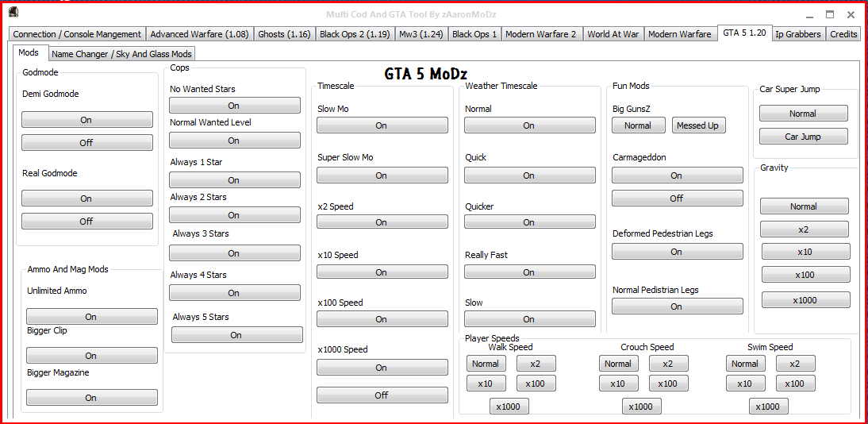Set Crouch Speed to x10
The height and width of the screenshot is (424, 868).
619,383
